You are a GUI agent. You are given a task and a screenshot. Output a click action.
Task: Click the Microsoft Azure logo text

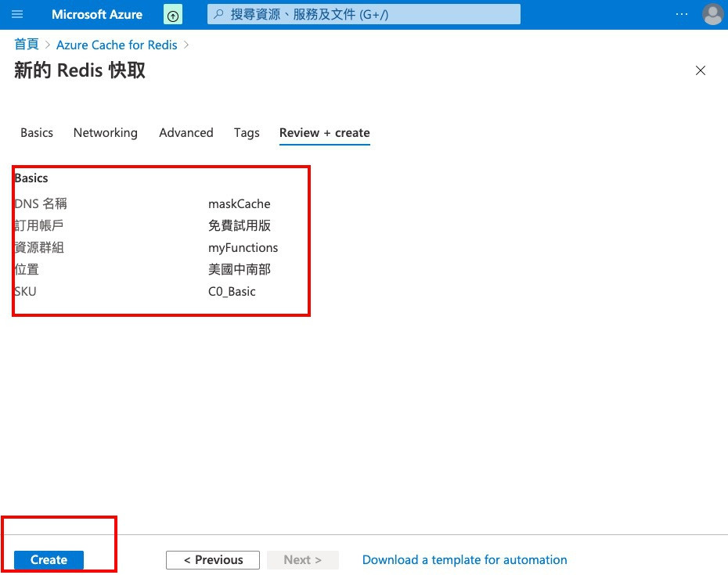(x=97, y=14)
